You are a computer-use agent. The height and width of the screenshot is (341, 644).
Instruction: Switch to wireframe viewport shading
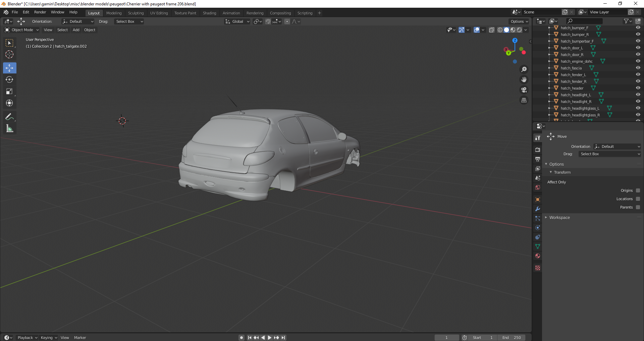pos(500,30)
